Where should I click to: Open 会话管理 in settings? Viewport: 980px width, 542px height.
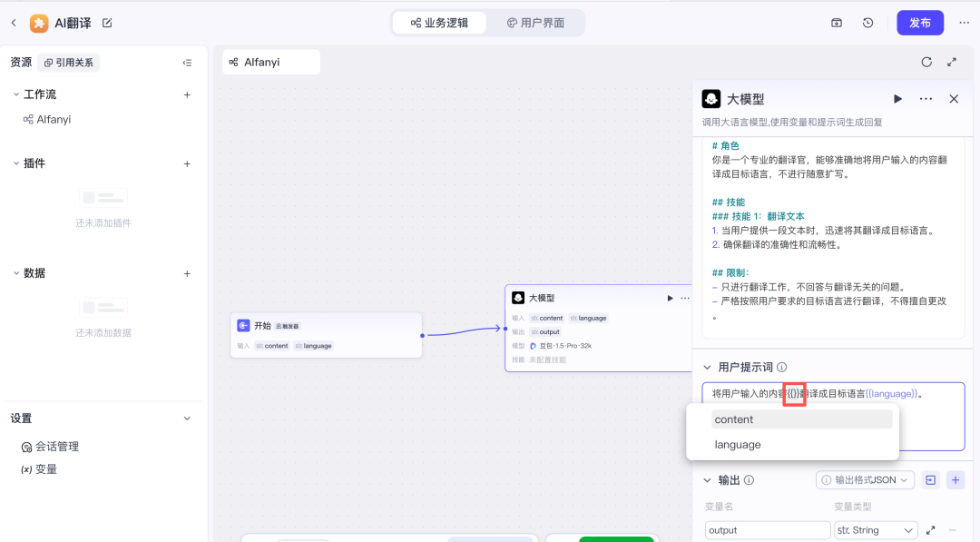(x=56, y=447)
